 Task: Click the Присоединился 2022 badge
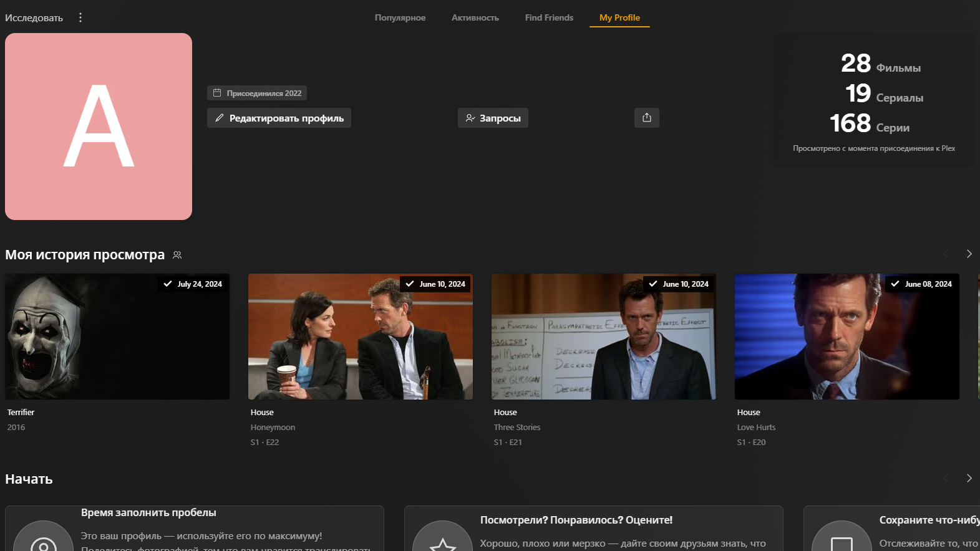pos(257,93)
